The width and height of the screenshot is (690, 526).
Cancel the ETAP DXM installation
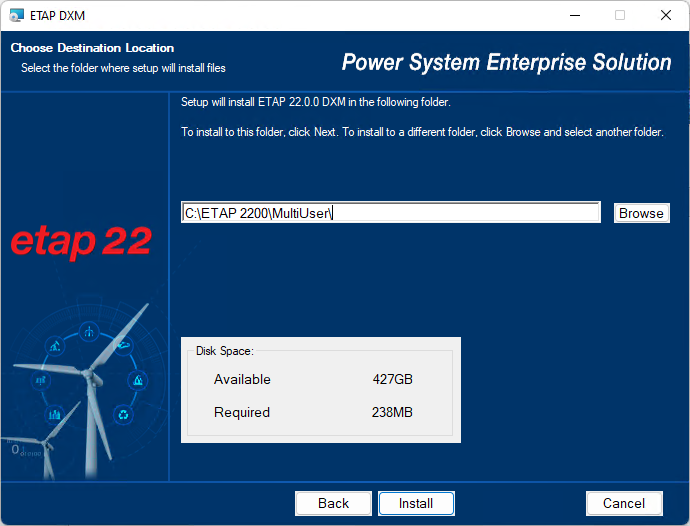(x=624, y=503)
